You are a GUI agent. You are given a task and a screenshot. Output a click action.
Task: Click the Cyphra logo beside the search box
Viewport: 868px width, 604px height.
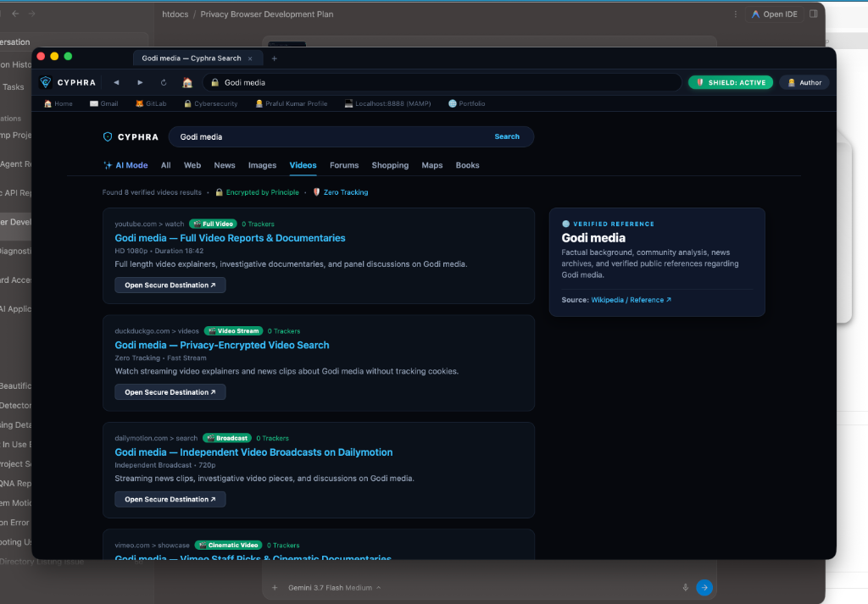coord(131,136)
